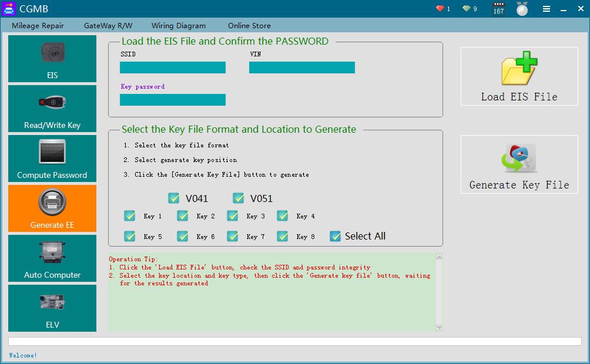
Task: Click the medal icon in title bar
Action: coord(522,9)
